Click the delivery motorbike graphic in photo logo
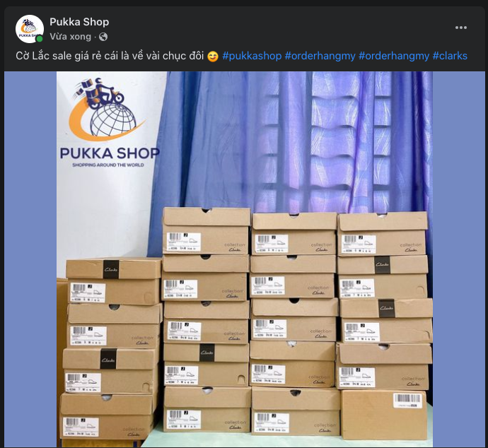This screenshot has width=488, height=448. point(99,93)
